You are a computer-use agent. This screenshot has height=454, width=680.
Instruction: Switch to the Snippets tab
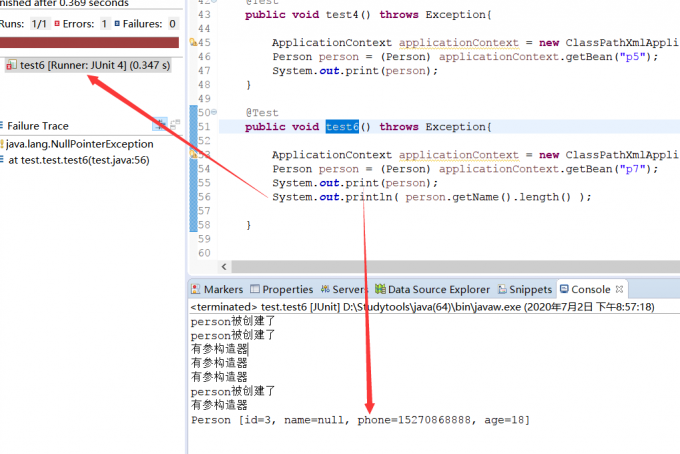(525, 289)
